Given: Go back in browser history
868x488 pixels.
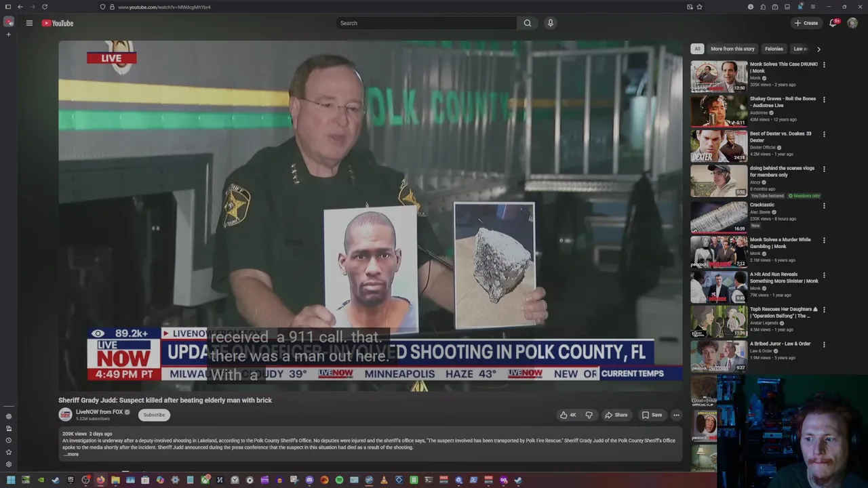Looking at the screenshot, I should click(x=20, y=7).
